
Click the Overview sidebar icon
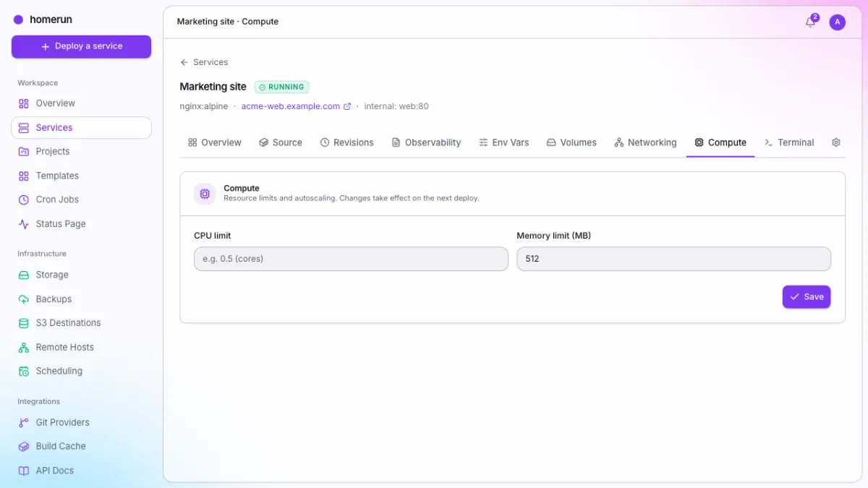[x=24, y=103]
